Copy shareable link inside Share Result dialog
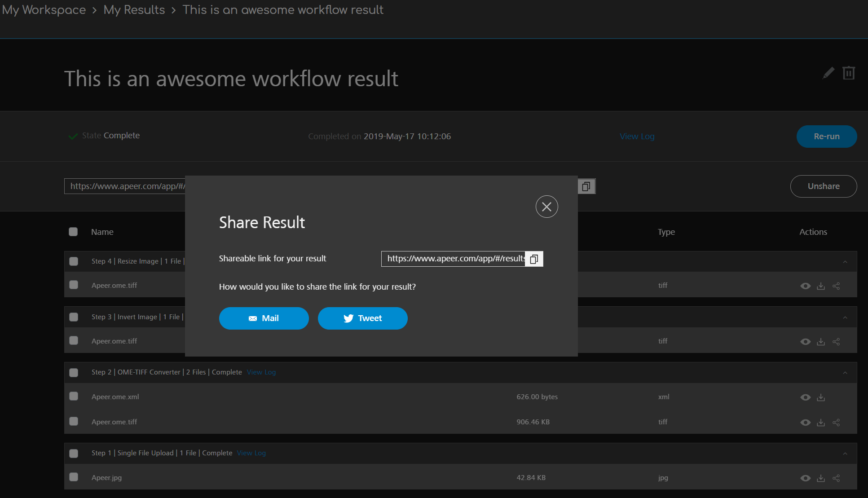Image resolution: width=868 pixels, height=498 pixels. (534, 259)
